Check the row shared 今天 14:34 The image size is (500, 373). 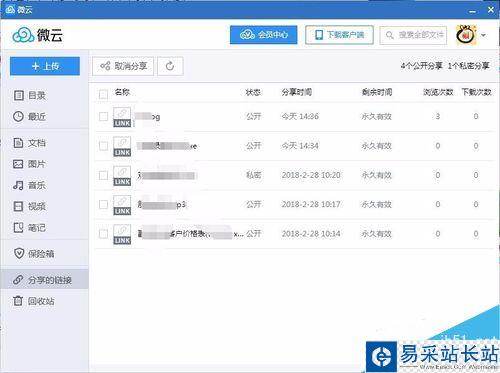click(103, 146)
